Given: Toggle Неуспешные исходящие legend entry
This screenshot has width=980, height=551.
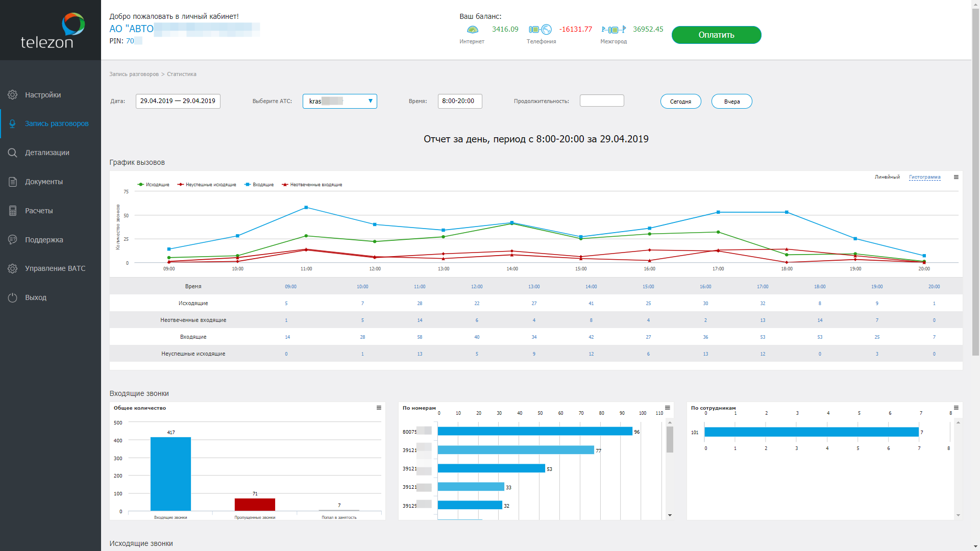Looking at the screenshot, I should pos(207,185).
